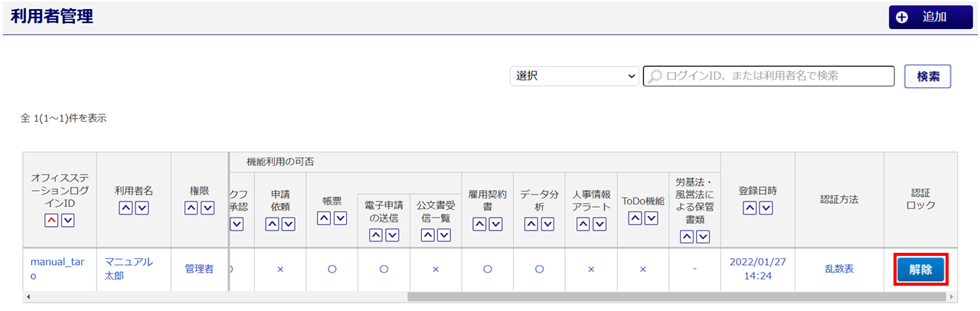This screenshot has width=980, height=311.
Task: Sort 電子申請の送信 column descending
Action: tap(391, 235)
